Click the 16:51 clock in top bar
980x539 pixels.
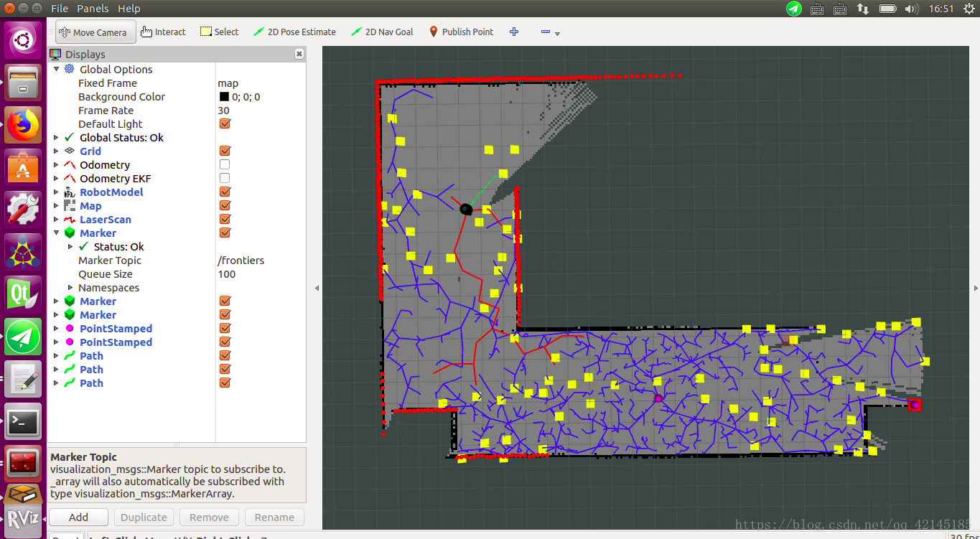click(x=941, y=9)
